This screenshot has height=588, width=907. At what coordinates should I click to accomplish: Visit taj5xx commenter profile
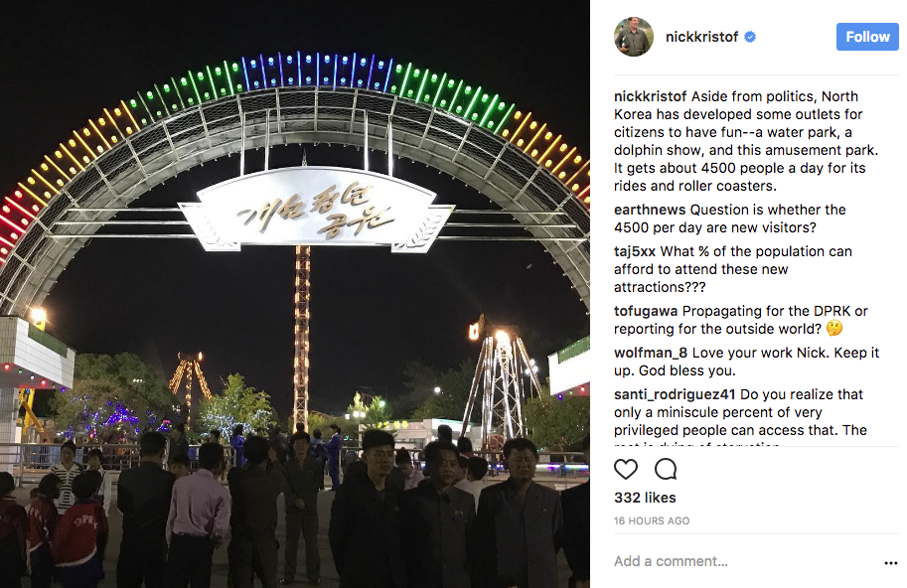pos(635,251)
